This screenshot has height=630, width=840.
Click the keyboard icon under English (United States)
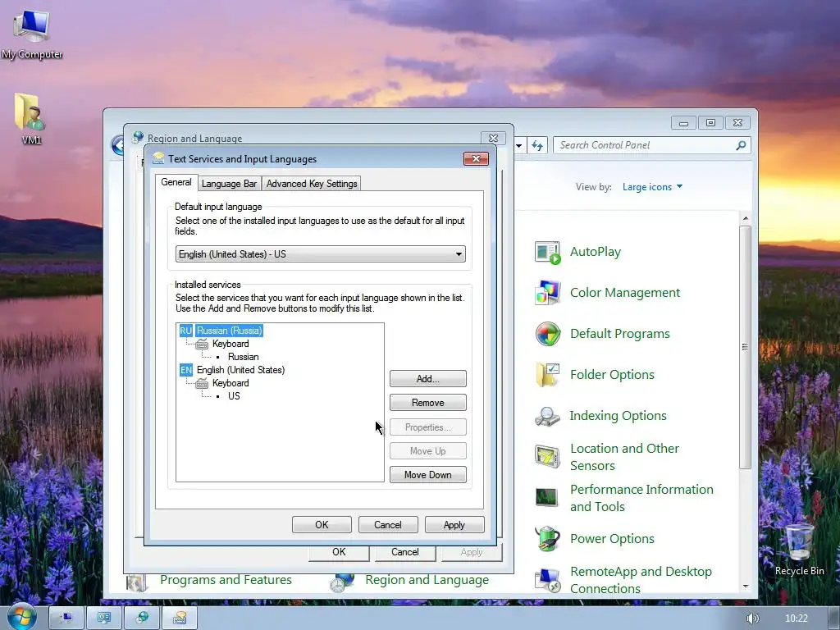(202, 383)
